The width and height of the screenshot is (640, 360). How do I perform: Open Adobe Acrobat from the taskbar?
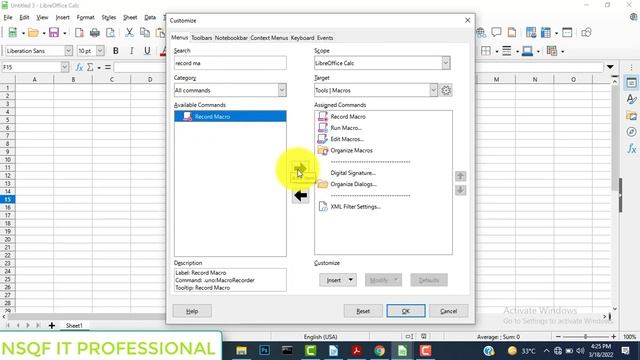coord(356,351)
